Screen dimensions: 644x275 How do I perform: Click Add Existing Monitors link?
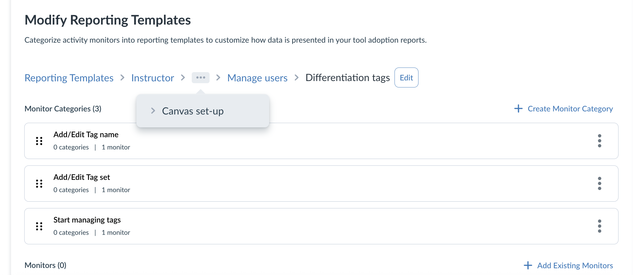pos(575,265)
